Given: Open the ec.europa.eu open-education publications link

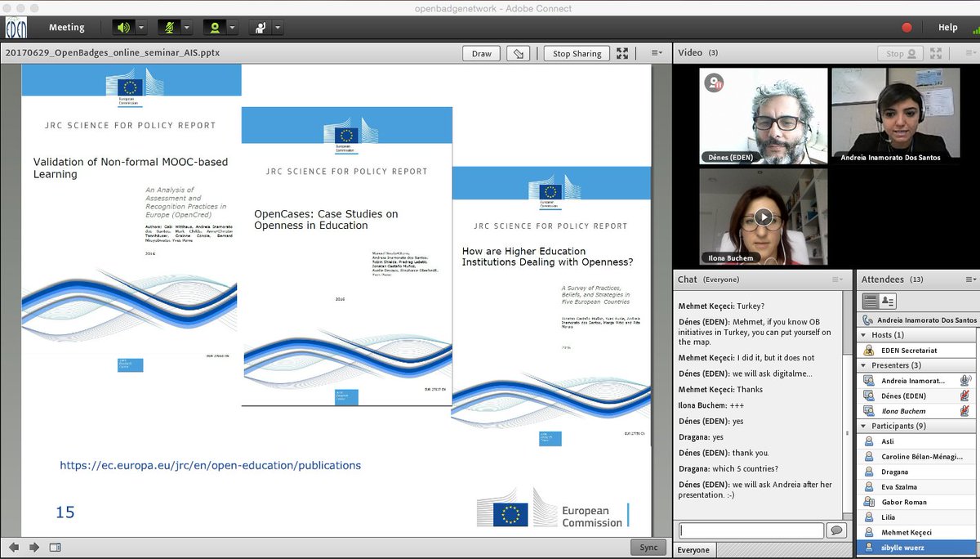Looking at the screenshot, I should pyautogui.click(x=210, y=465).
